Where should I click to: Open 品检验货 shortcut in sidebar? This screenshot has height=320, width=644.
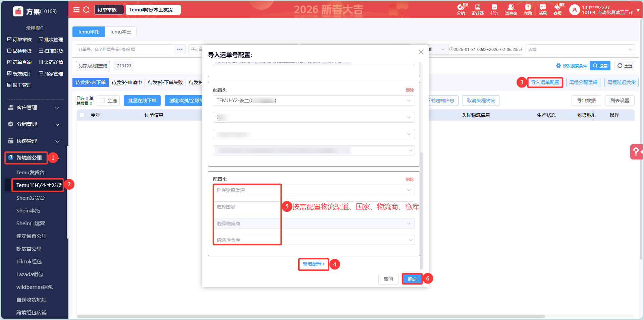click(x=19, y=51)
